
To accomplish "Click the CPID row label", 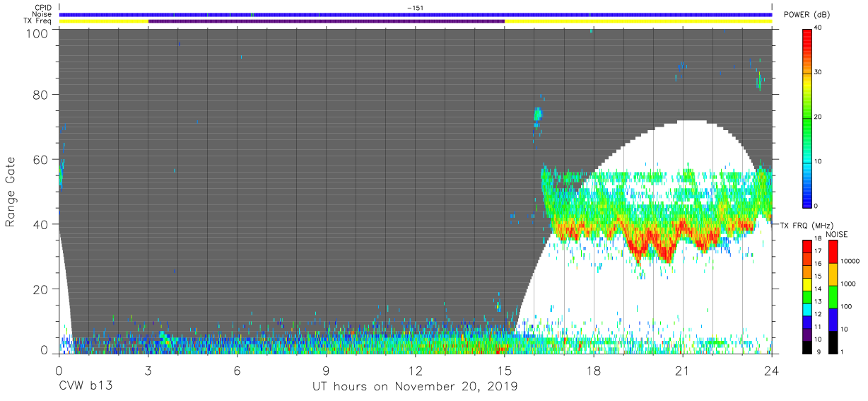I will (x=42, y=8).
